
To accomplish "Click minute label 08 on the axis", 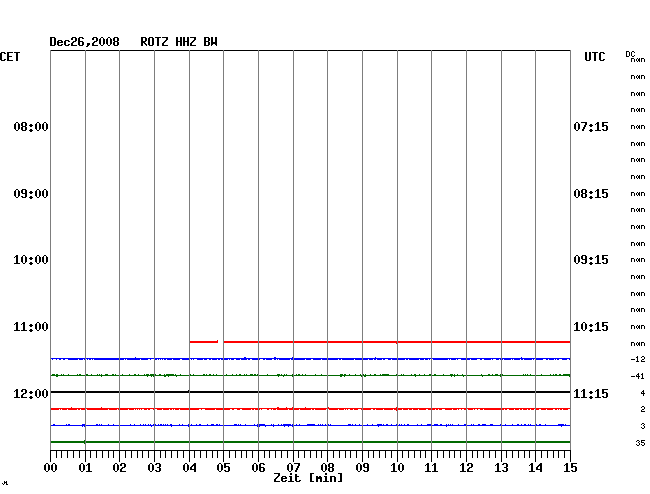I will pyautogui.click(x=327, y=467).
